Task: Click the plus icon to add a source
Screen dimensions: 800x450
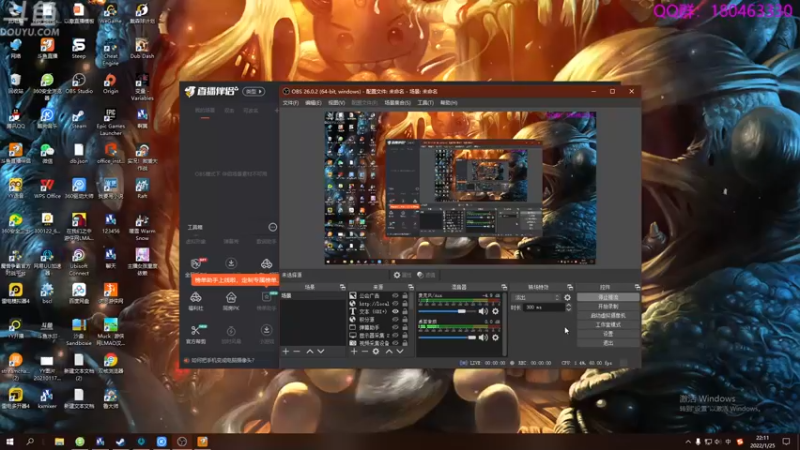Action: (354, 351)
